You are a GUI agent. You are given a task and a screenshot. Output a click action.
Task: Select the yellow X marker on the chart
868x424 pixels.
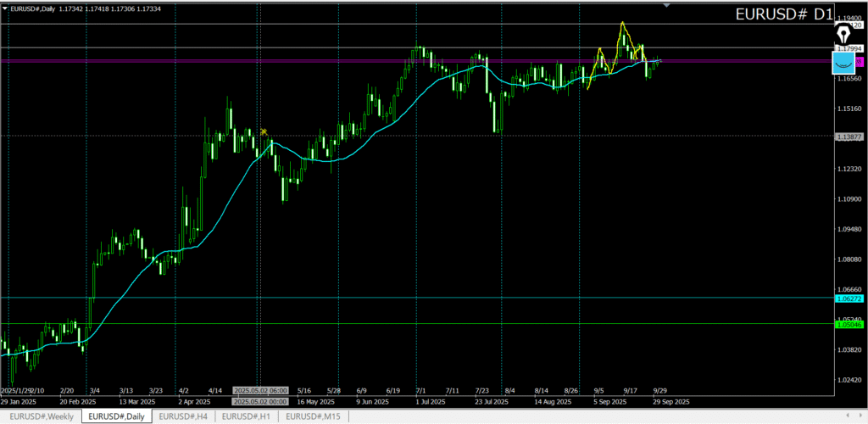264,131
